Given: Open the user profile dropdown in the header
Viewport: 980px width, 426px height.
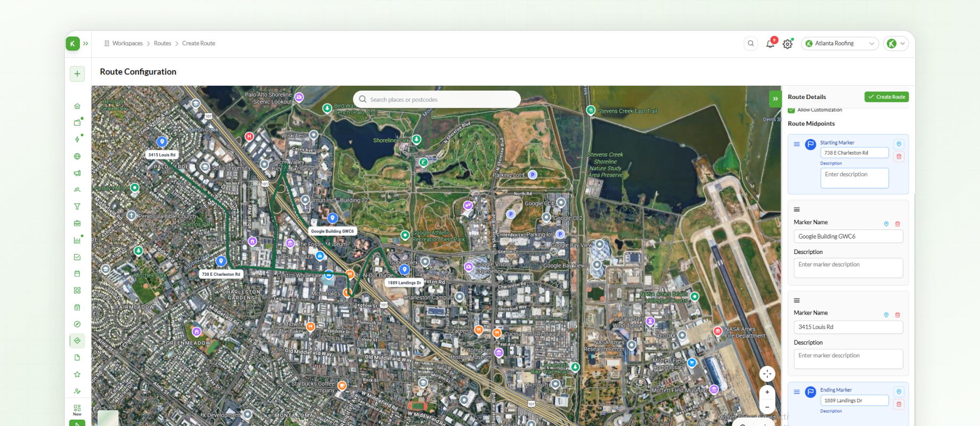Looking at the screenshot, I should click(896, 44).
